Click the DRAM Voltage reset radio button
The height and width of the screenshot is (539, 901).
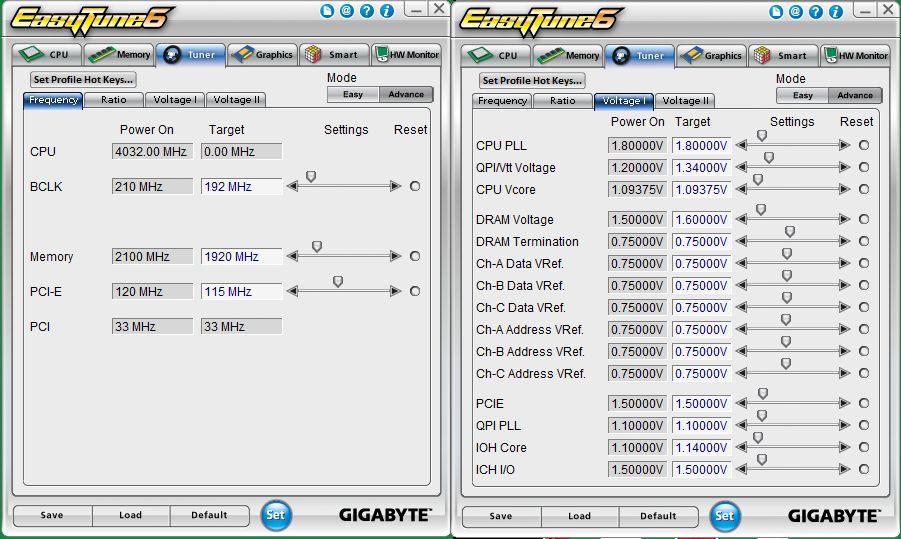pos(864,219)
